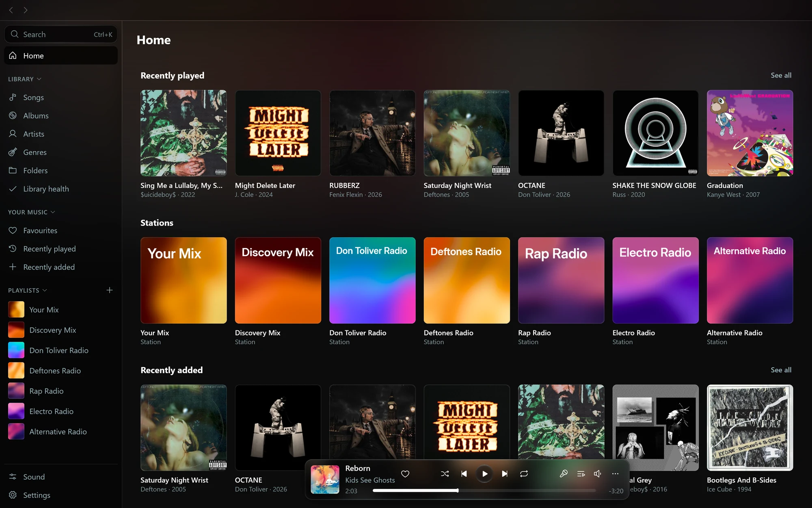Click the Reborn album art thumbnail in player
This screenshot has height=508, width=812.
pyautogui.click(x=325, y=480)
